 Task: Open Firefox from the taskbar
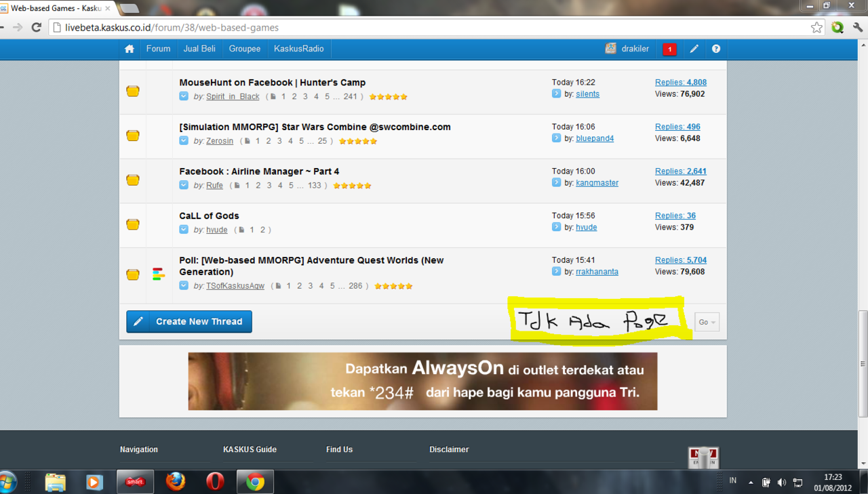tap(176, 482)
